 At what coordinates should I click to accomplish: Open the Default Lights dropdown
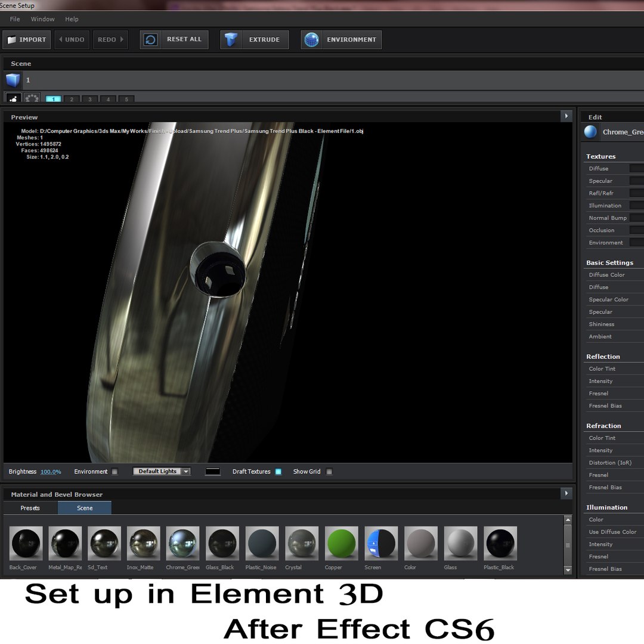pyautogui.click(x=162, y=471)
